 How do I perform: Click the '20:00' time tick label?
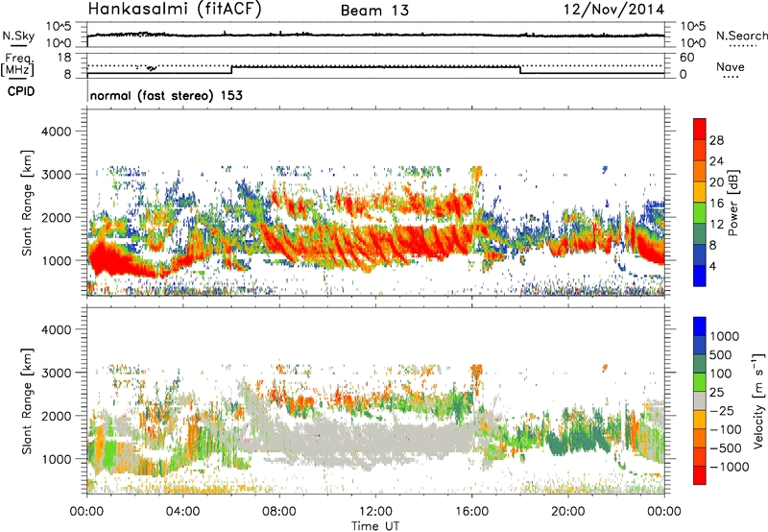tap(568, 512)
